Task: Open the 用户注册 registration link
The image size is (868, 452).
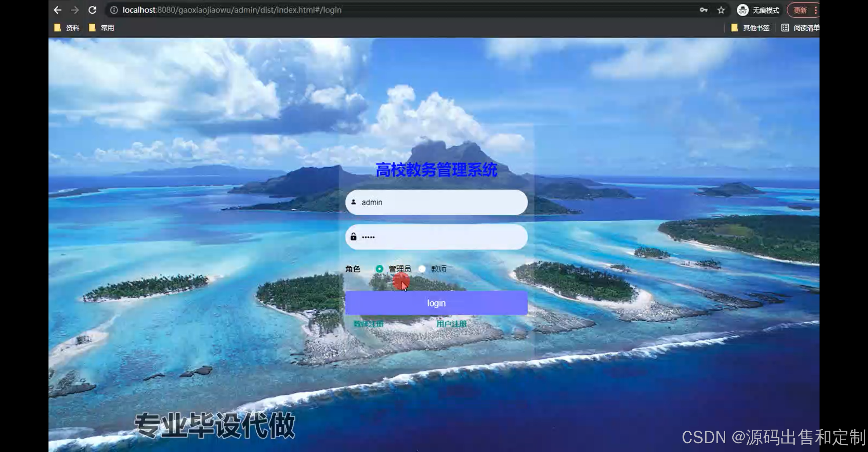Action: (x=451, y=324)
